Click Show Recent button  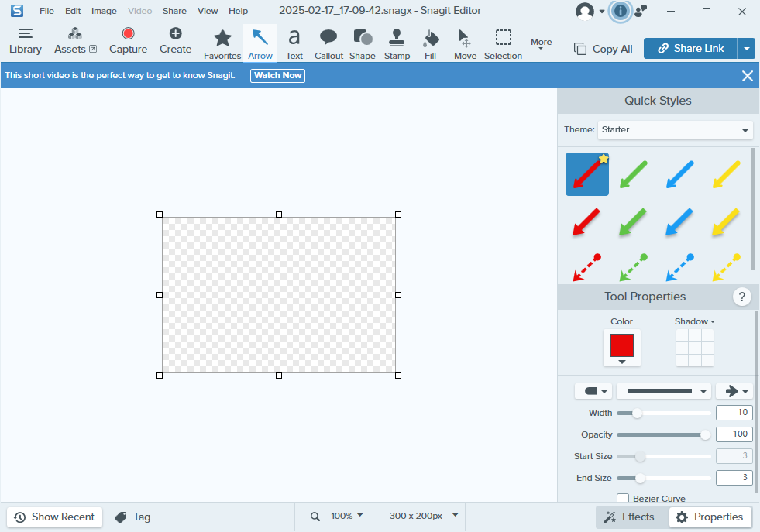55,517
